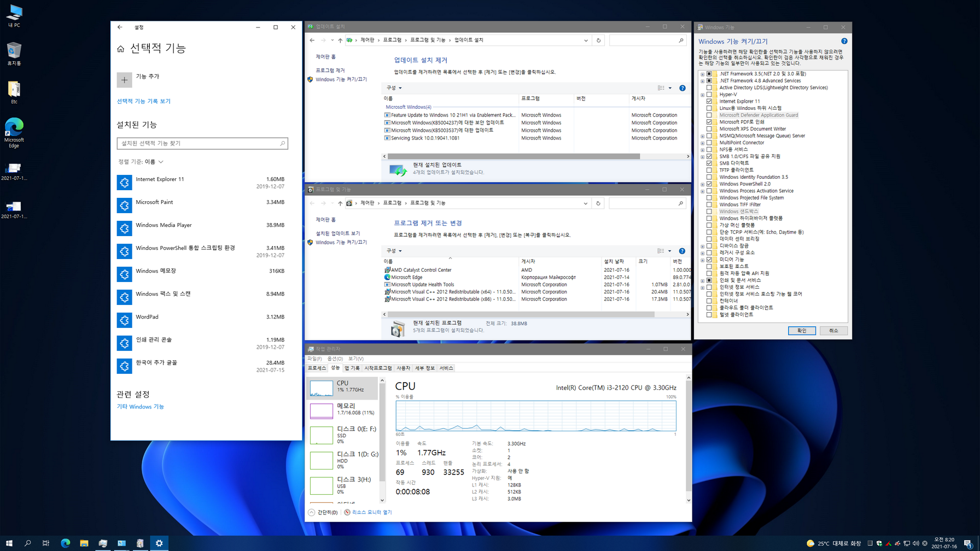Open address bar dropdown in 프로그램 및 기능 window
Screen dimensions: 980x551
(586, 203)
